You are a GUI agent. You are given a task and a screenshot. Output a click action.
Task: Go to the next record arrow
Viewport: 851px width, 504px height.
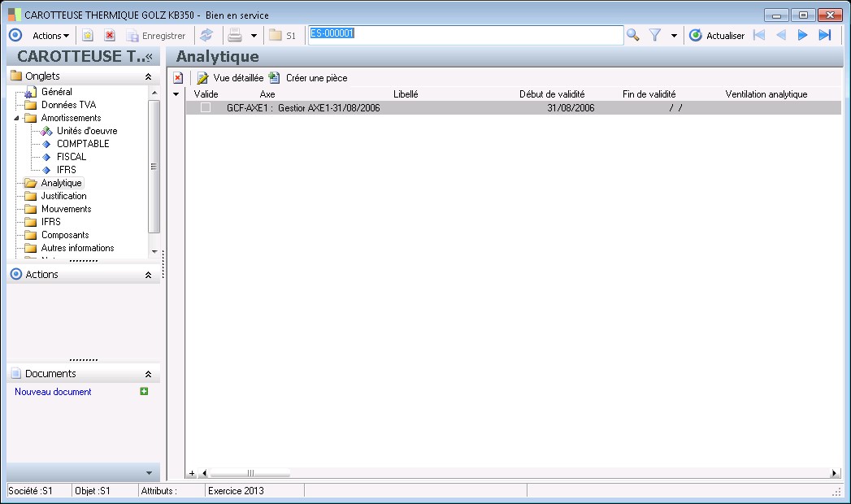click(x=803, y=36)
